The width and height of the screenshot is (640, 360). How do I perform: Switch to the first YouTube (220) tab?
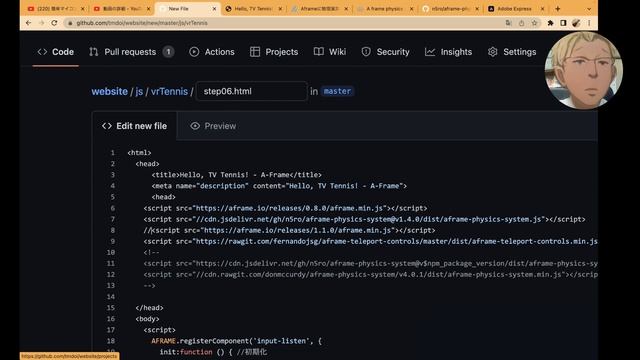(x=55, y=9)
